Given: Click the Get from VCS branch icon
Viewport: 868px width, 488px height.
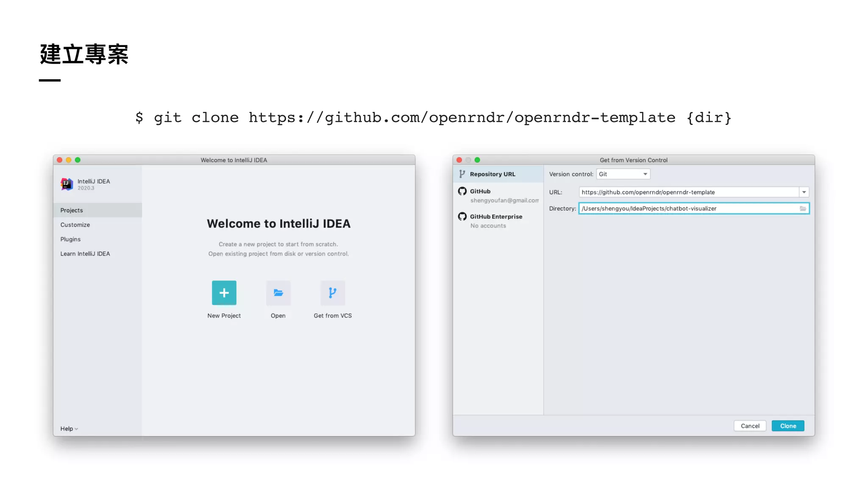Looking at the screenshot, I should tap(333, 293).
